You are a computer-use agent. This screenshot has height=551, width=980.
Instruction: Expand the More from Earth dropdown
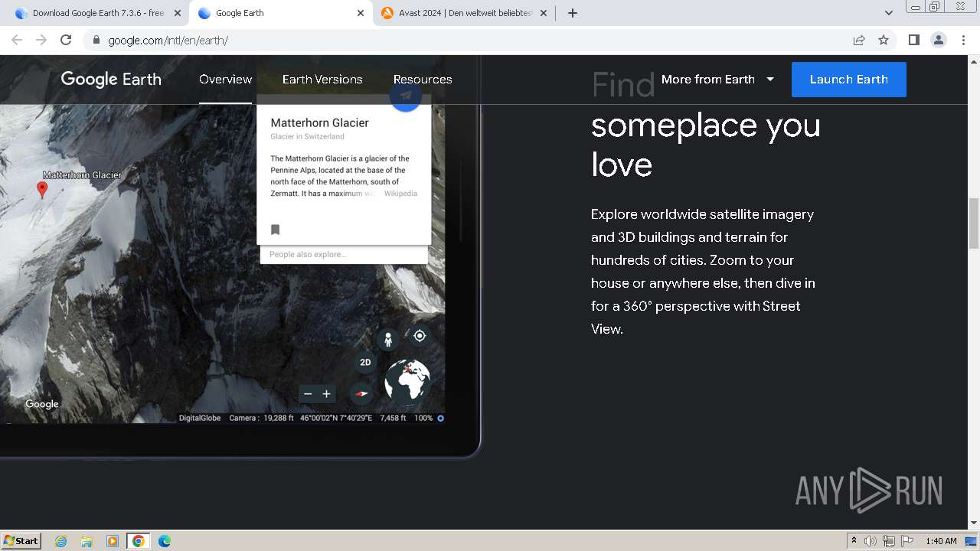717,80
